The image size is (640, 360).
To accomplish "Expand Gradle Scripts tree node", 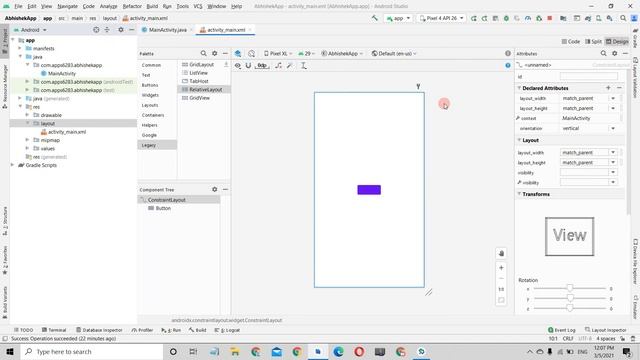I will pyautogui.click(x=13, y=165).
